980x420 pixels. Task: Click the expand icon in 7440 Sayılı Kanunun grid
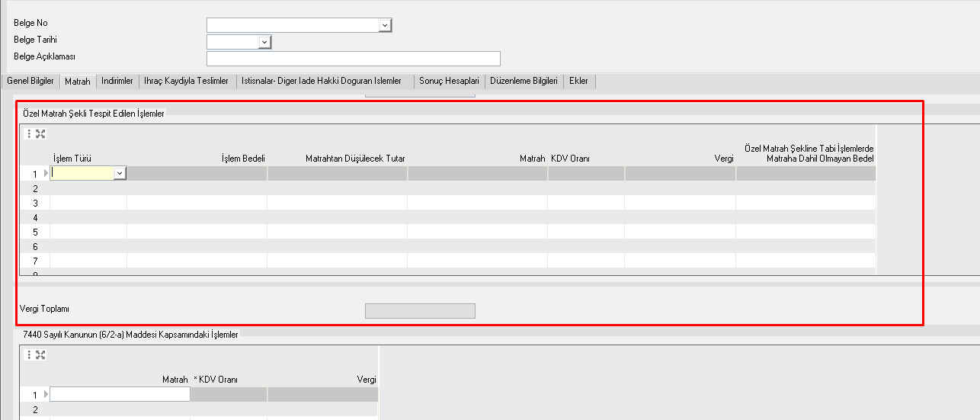(41, 354)
